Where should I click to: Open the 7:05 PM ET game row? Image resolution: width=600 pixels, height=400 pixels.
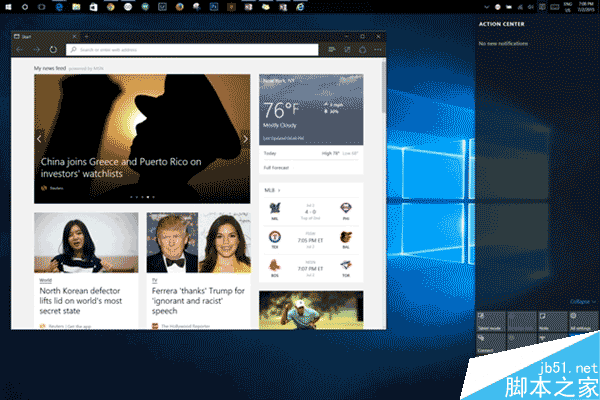tap(310, 240)
